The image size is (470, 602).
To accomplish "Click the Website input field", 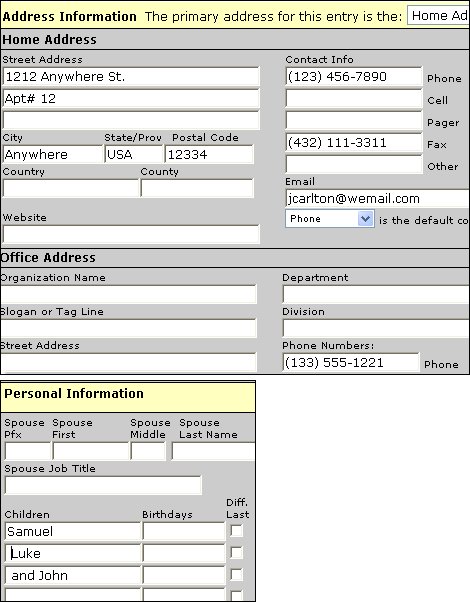I will coord(131,234).
